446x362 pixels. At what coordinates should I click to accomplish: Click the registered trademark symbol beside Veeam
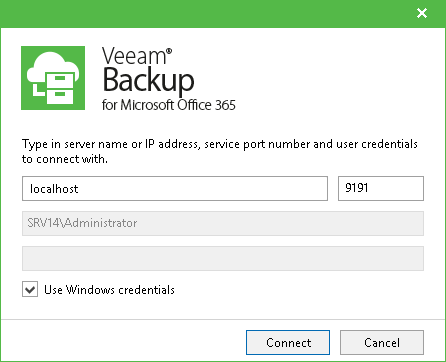[169, 51]
